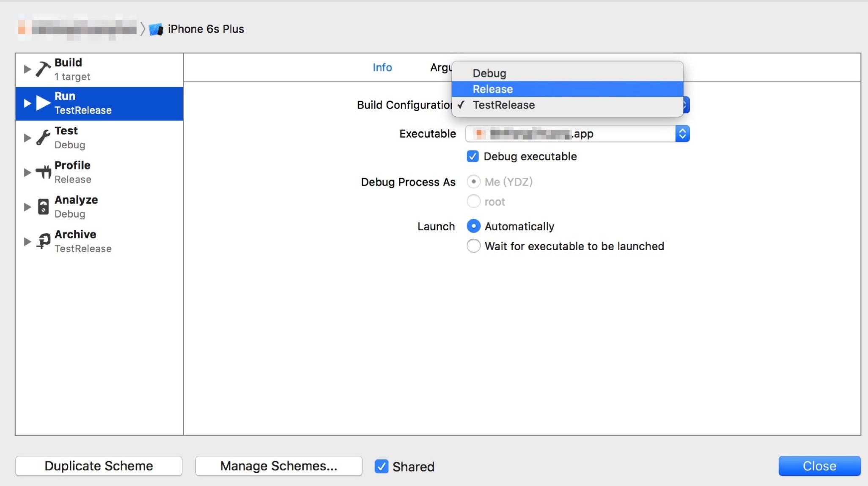Click the Run play icon

(43, 103)
